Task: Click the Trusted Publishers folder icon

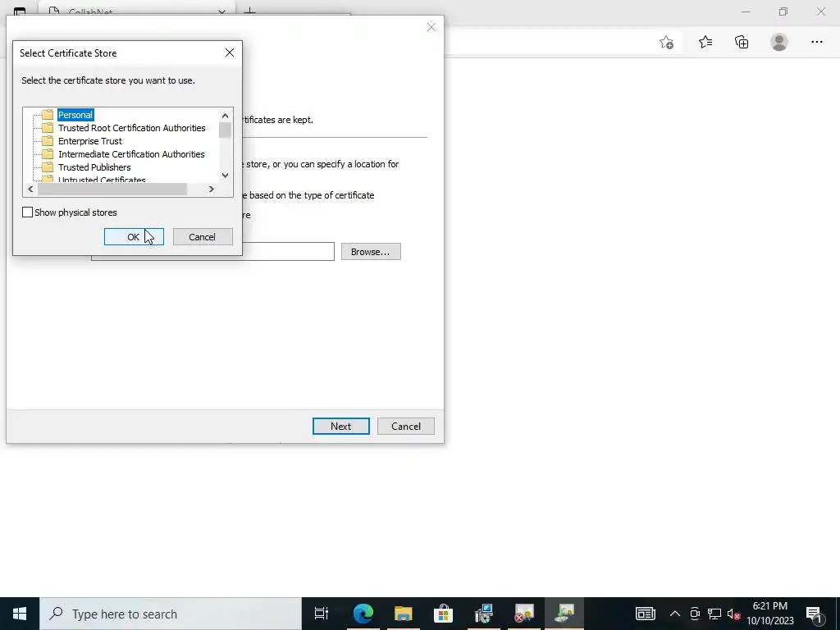Action: pyautogui.click(x=48, y=167)
